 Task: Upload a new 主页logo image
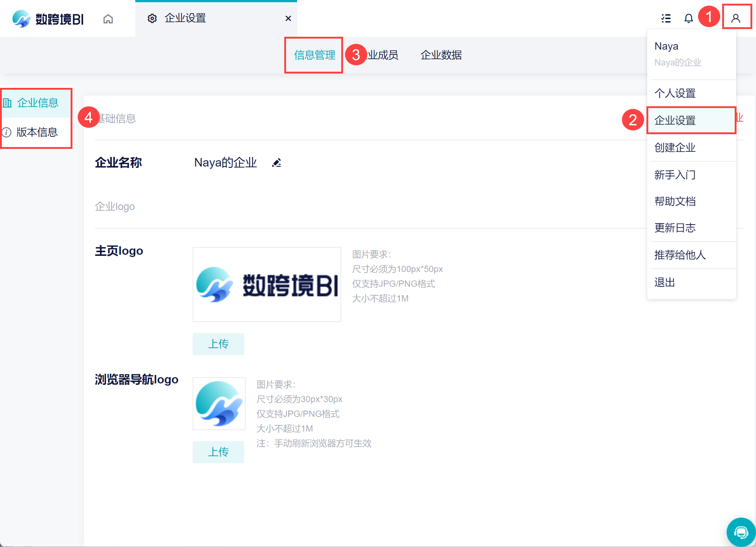[x=218, y=344]
